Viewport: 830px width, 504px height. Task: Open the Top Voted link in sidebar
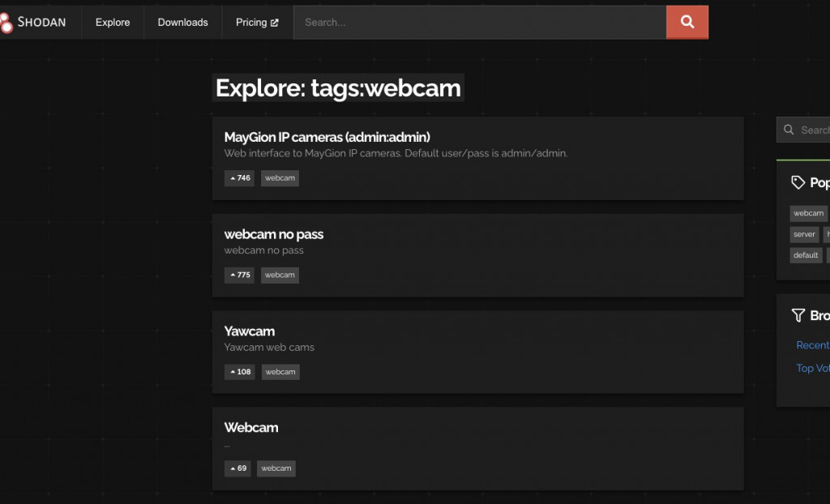point(813,368)
